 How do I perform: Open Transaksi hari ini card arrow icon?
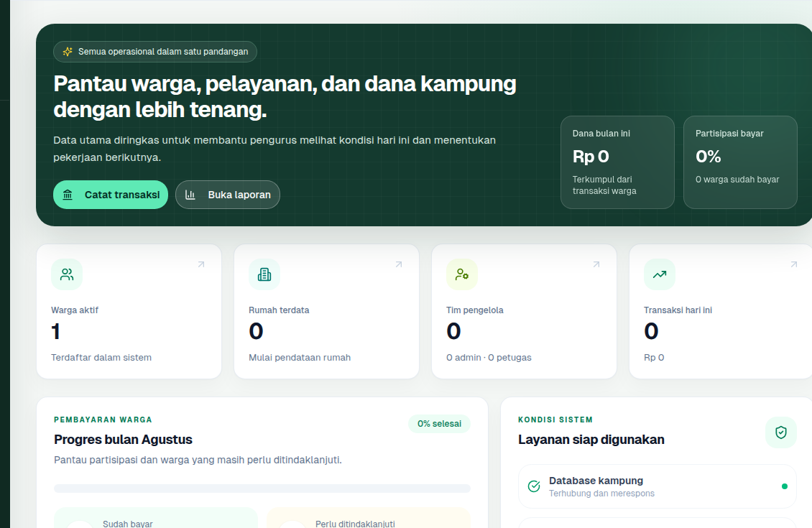793,264
